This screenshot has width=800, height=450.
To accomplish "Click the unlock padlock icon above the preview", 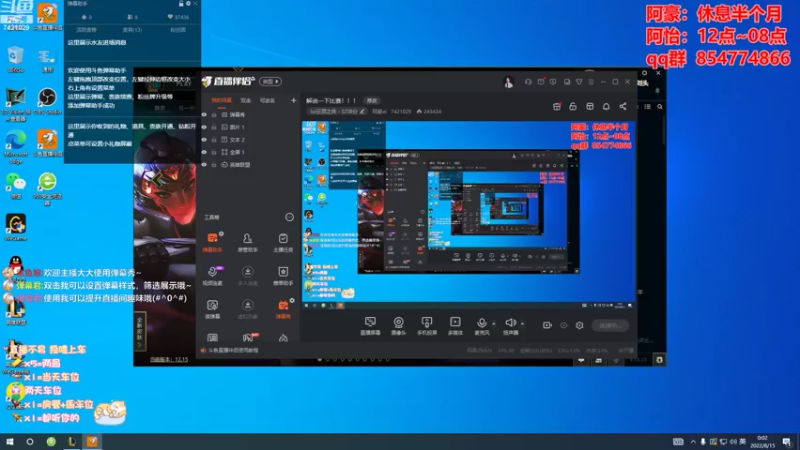I will tap(573, 106).
